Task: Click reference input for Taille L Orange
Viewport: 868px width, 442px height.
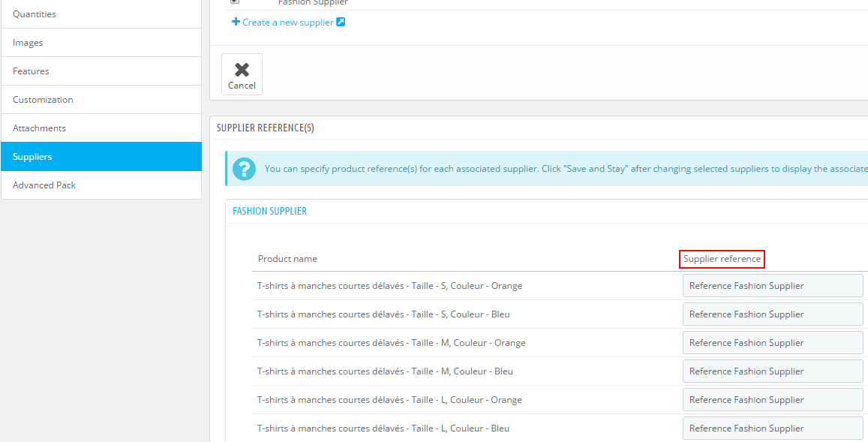Action: click(x=772, y=400)
